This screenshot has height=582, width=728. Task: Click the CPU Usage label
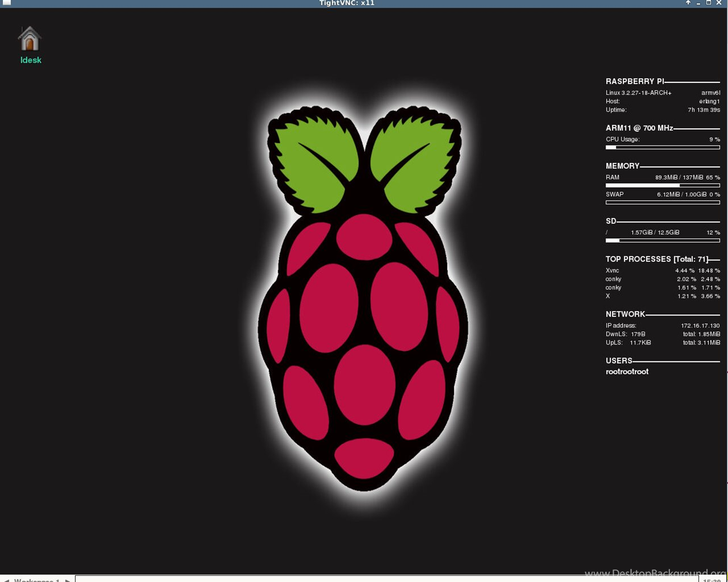623,139
